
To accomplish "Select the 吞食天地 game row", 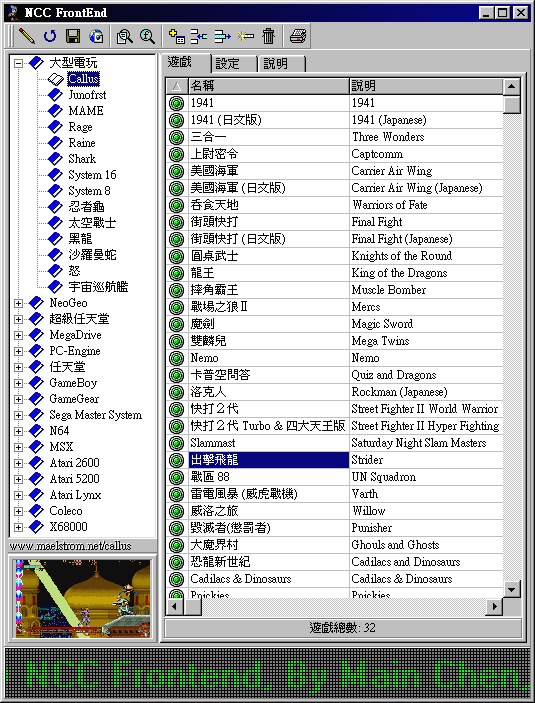I will pos(335,205).
